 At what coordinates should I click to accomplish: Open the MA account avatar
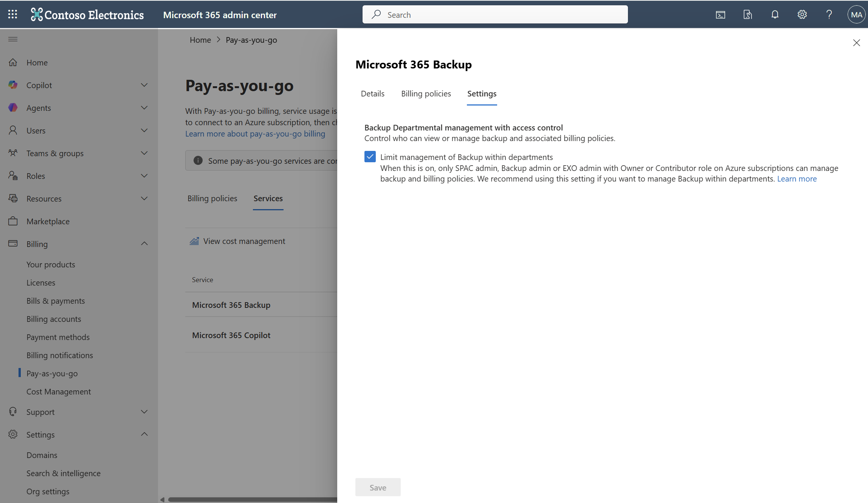(856, 15)
